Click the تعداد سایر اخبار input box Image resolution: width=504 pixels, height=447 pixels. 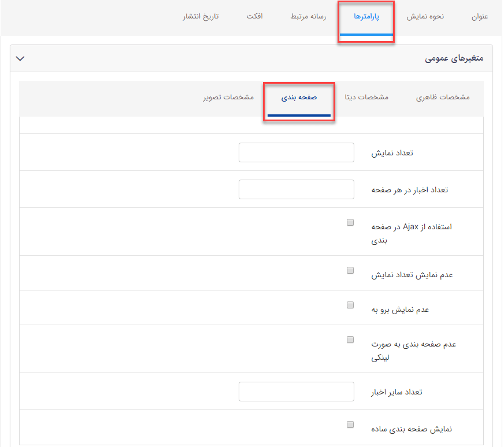click(x=296, y=391)
